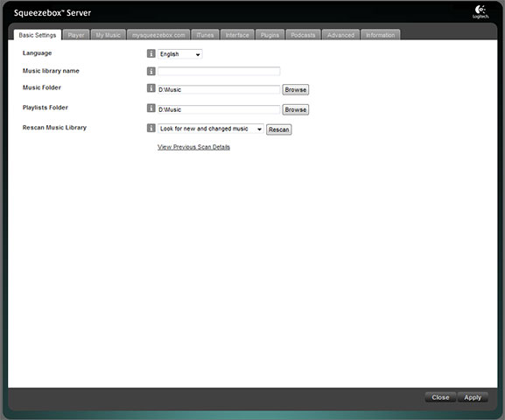Image resolution: width=505 pixels, height=420 pixels.
Task: Browse for the Playlists Folder
Action: point(296,109)
